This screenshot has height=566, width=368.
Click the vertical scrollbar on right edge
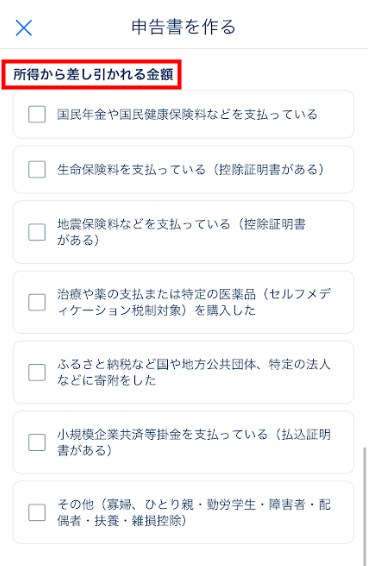pos(365,505)
